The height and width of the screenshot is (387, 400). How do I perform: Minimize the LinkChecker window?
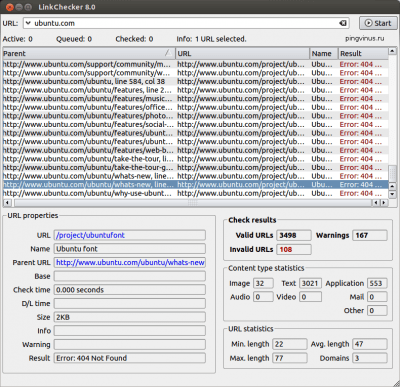(x=19, y=7)
